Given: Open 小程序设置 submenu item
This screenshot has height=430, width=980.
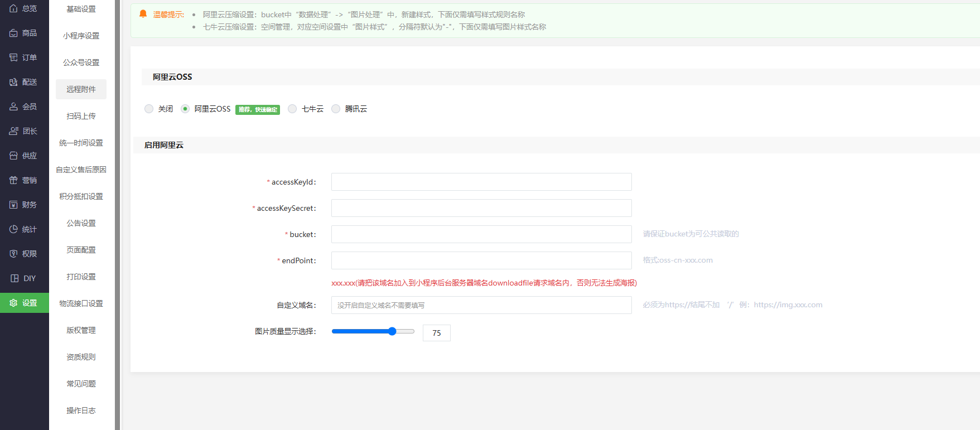Looking at the screenshot, I should [x=81, y=36].
